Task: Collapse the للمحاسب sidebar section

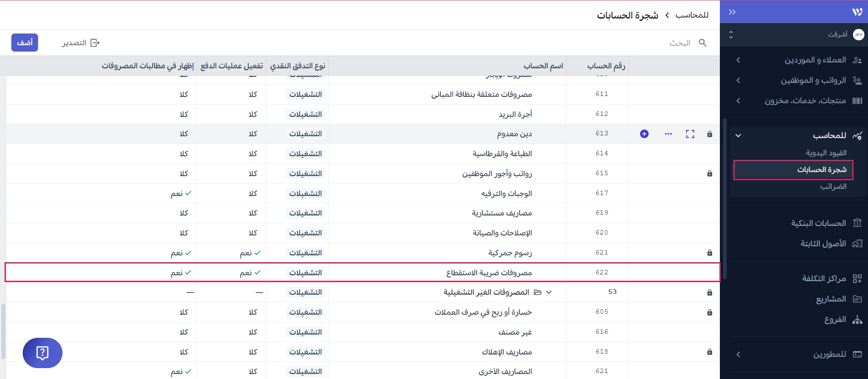Action: pos(738,135)
